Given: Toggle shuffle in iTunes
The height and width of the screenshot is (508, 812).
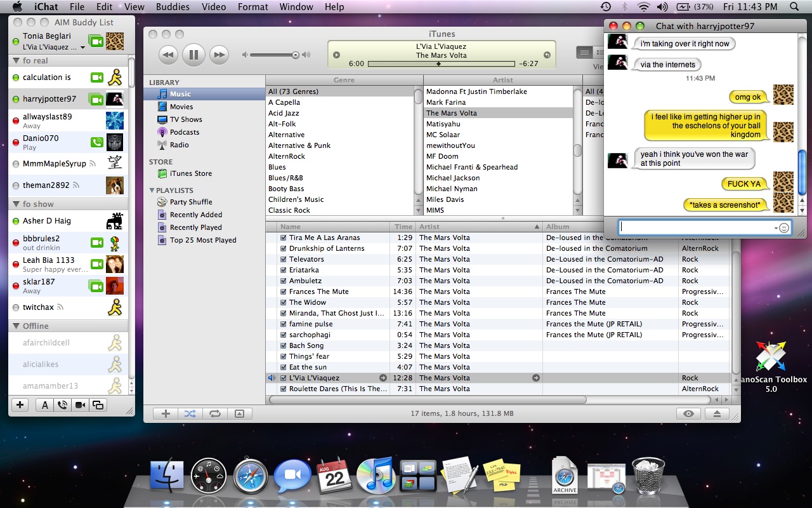Looking at the screenshot, I should (x=190, y=413).
